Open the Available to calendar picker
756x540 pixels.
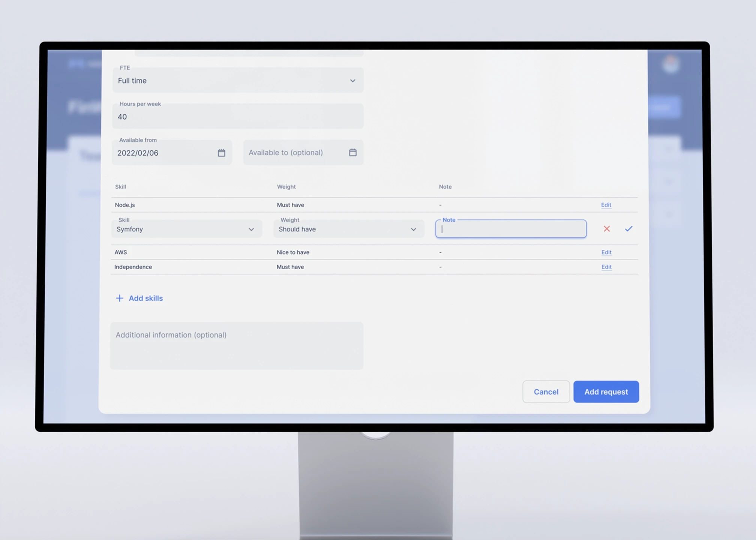point(352,152)
